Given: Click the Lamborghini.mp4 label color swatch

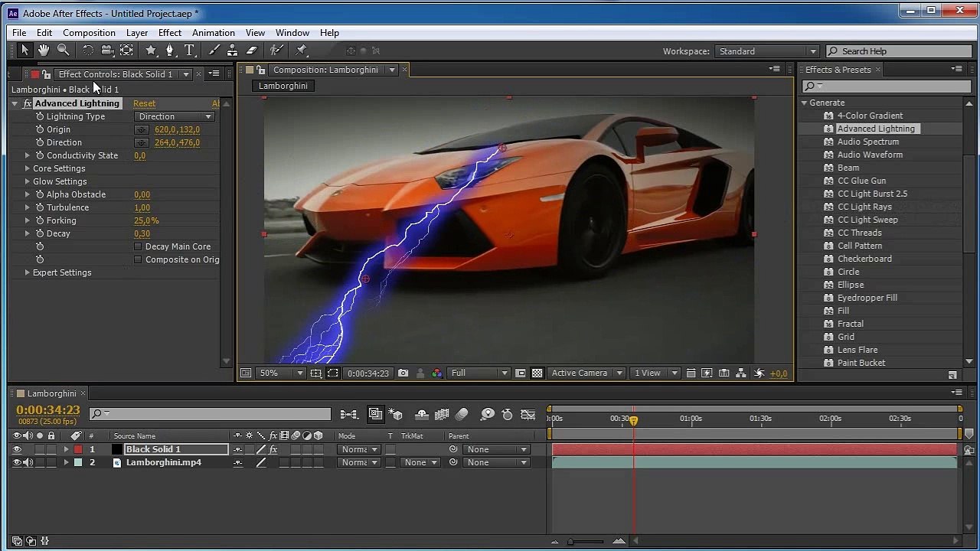Looking at the screenshot, I should coord(78,463).
